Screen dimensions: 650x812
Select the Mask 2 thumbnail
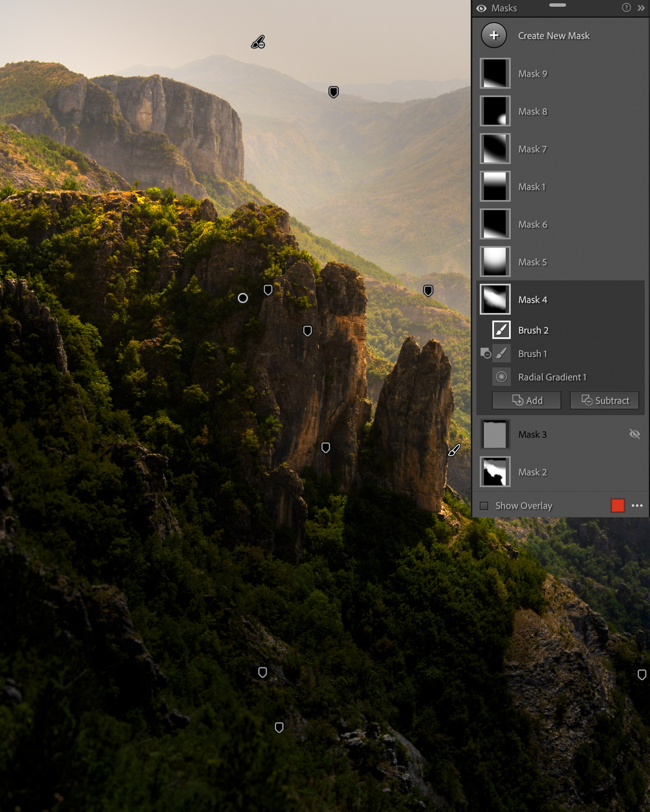[495, 472]
